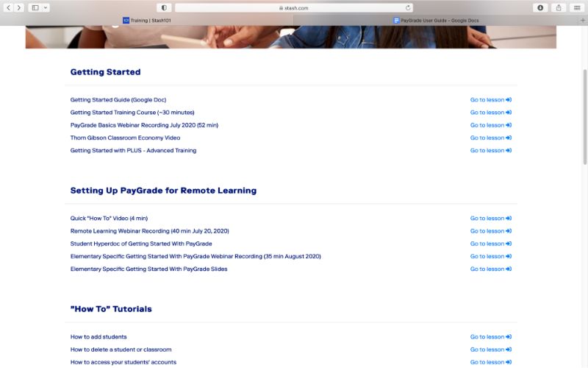Open Getting Started with PLUS - Advanced Training
This screenshot has height=368, width=588.
point(133,150)
